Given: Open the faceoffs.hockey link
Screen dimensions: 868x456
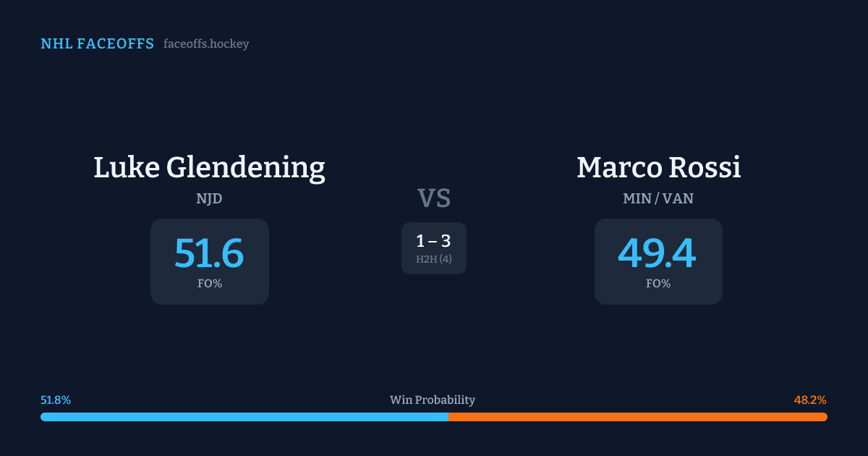Looking at the screenshot, I should coord(206,44).
